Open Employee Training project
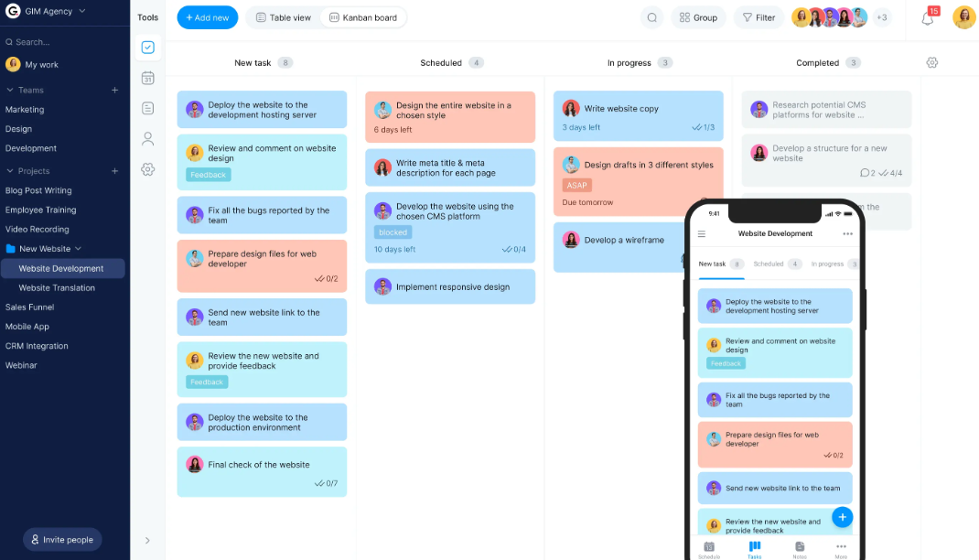The width and height of the screenshot is (979, 560). pos(40,210)
